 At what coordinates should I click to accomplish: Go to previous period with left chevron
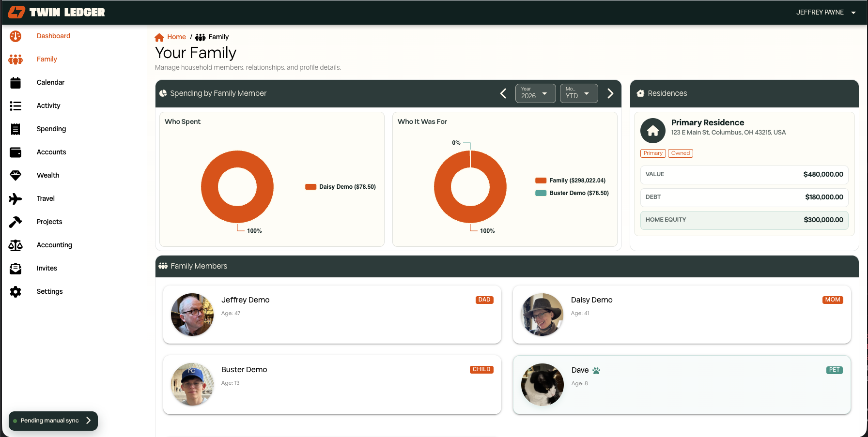(503, 93)
